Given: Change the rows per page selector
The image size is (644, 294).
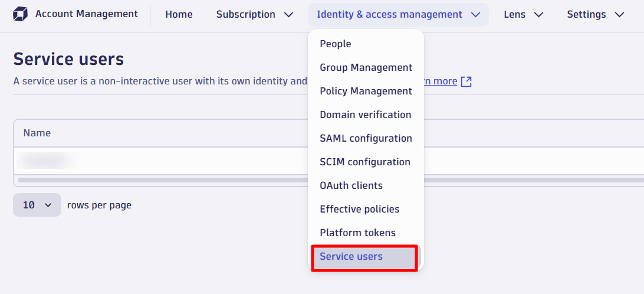Looking at the screenshot, I should tap(37, 205).
